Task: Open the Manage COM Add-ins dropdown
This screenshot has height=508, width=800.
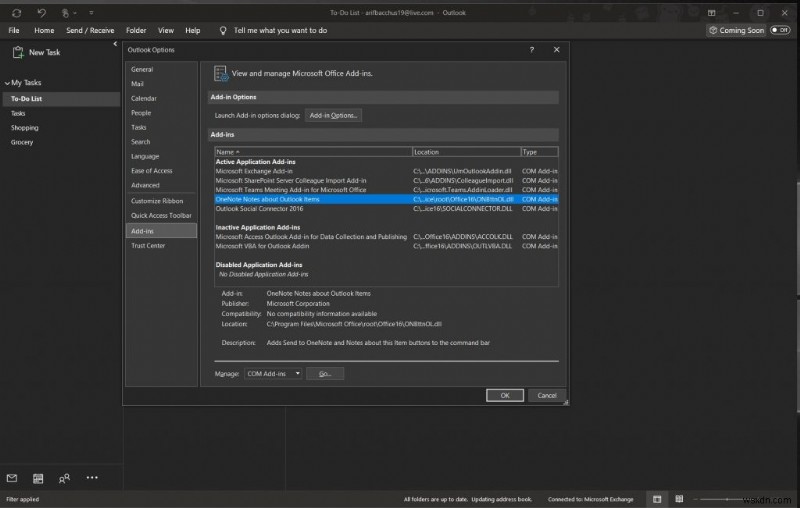Action: tap(273, 373)
